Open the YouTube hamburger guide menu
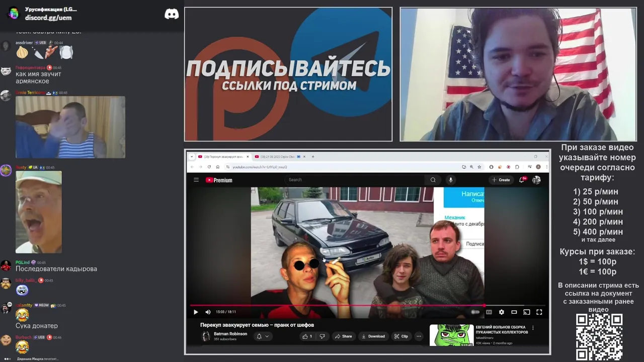This screenshot has height=362, width=644. point(196,180)
